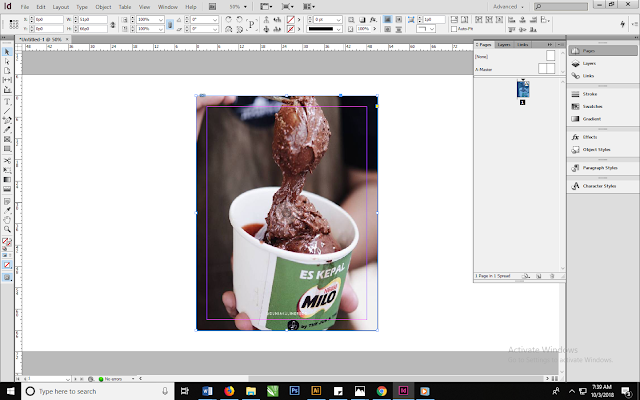Click the stroke color swatch in control bar
The height and width of the screenshot is (400, 640).
click(291, 29)
